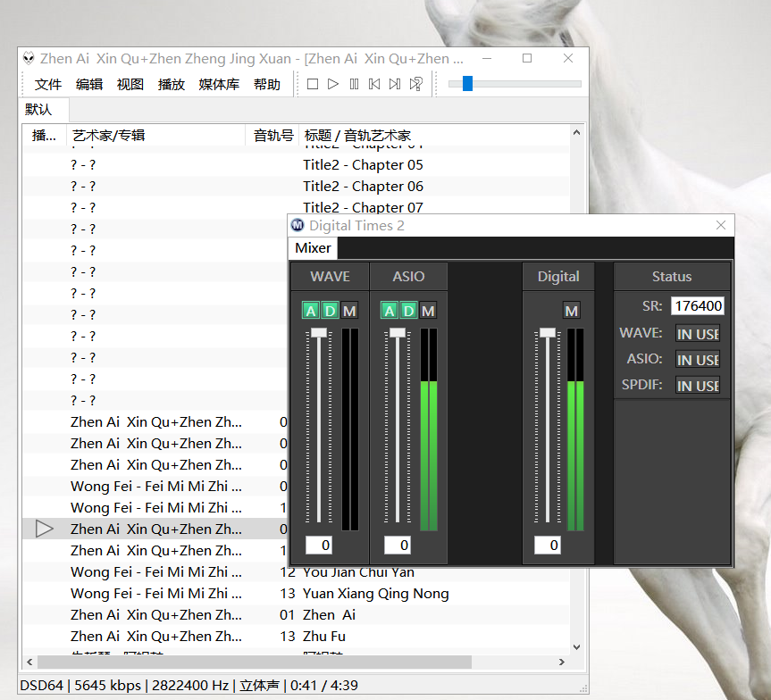
Task: Mute the Digital channel
Action: tap(572, 311)
